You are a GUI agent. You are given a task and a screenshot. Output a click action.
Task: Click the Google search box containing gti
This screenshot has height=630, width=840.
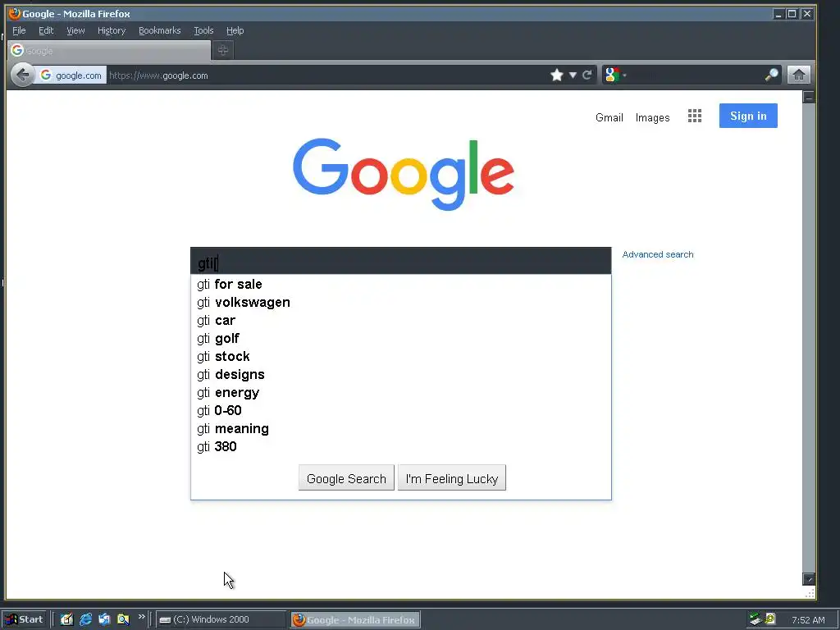[400, 262]
